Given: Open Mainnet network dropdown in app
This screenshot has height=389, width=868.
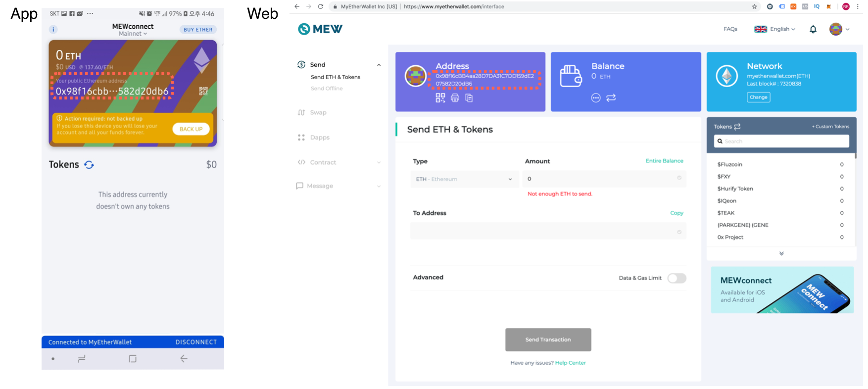Looking at the screenshot, I should (x=133, y=34).
